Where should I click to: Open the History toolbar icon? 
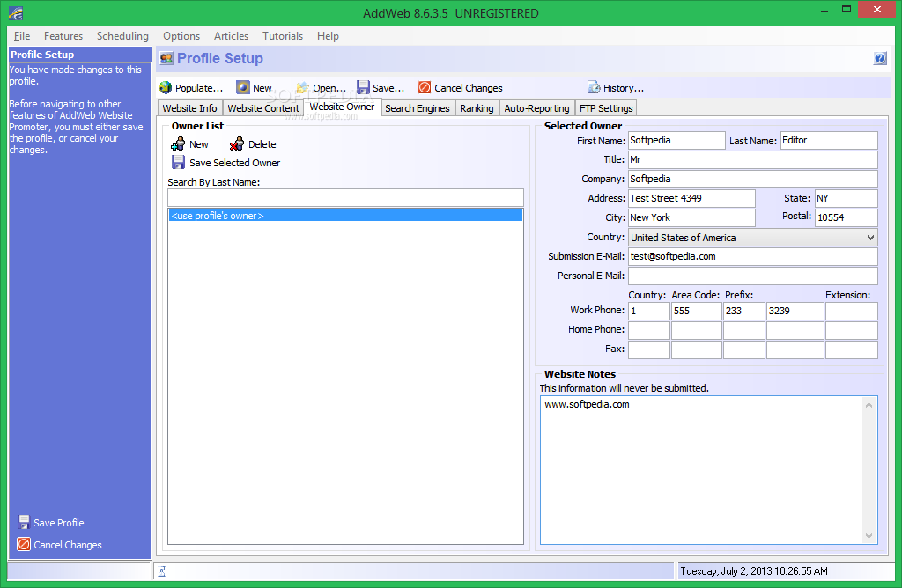pyautogui.click(x=594, y=87)
